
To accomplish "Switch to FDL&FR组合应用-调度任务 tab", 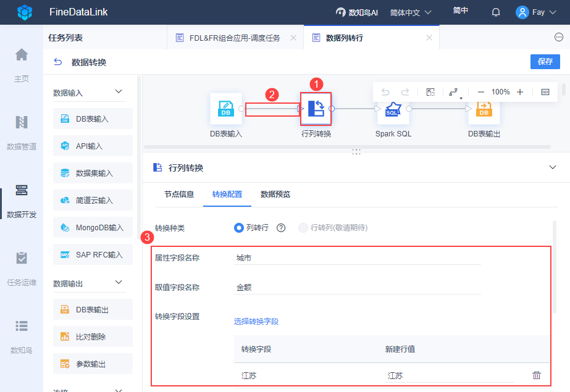I will tap(235, 38).
